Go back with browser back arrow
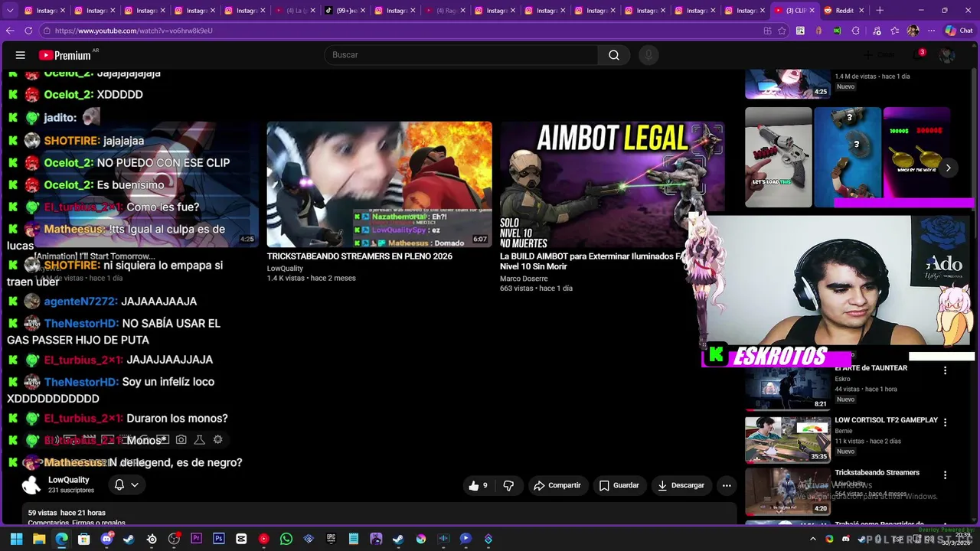Image resolution: width=980 pixels, height=551 pixels. pyautogui.click(x=10, y=31)
